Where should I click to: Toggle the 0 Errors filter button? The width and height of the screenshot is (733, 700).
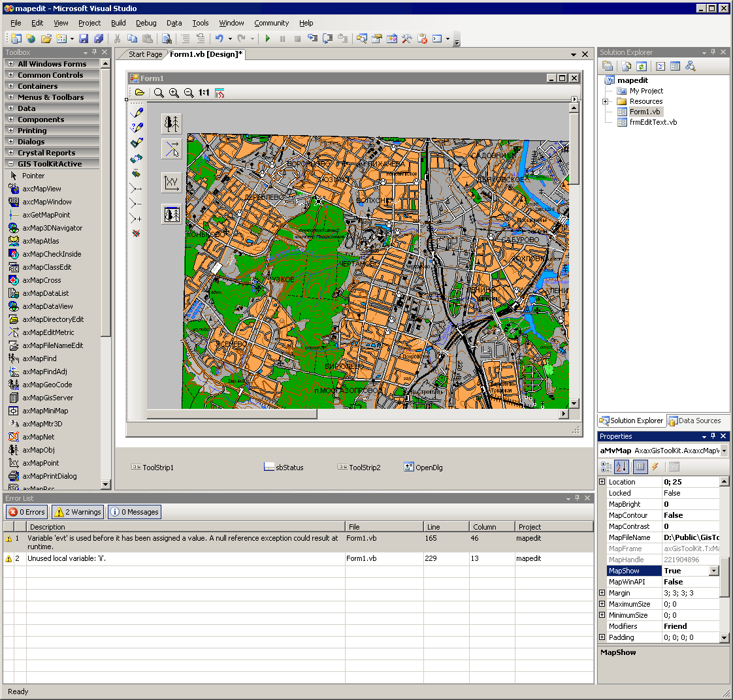point(27,512)
